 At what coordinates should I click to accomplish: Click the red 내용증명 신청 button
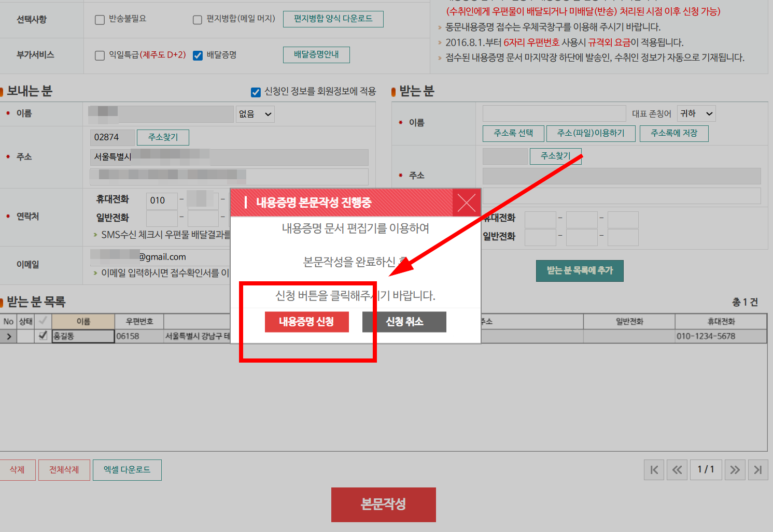(307, 322)
